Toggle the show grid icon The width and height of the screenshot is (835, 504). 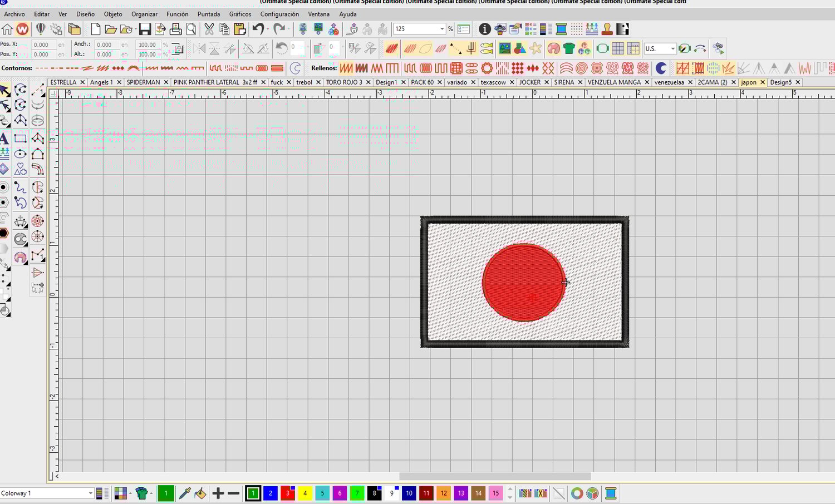pos(617,49)
